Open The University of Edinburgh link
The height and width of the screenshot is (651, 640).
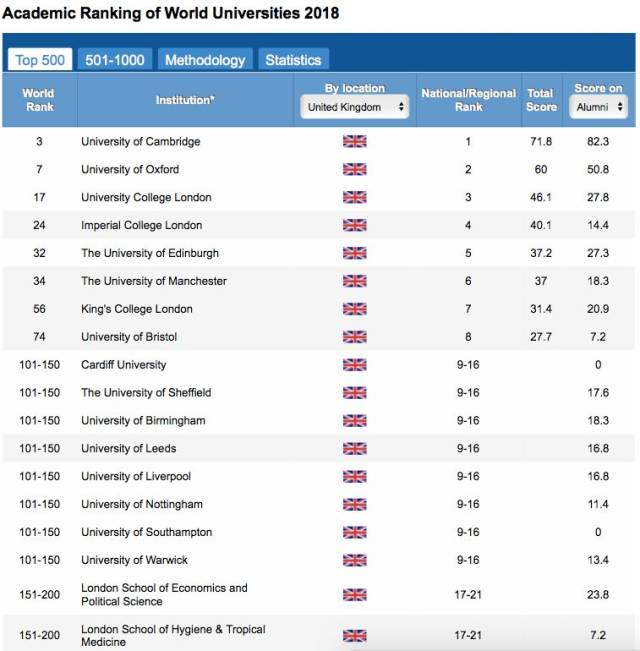click(150, 253)
